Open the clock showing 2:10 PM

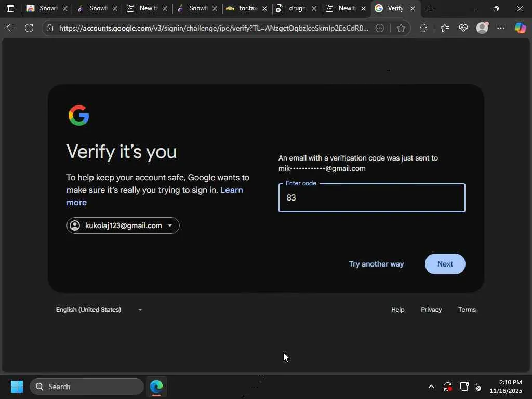506,387
